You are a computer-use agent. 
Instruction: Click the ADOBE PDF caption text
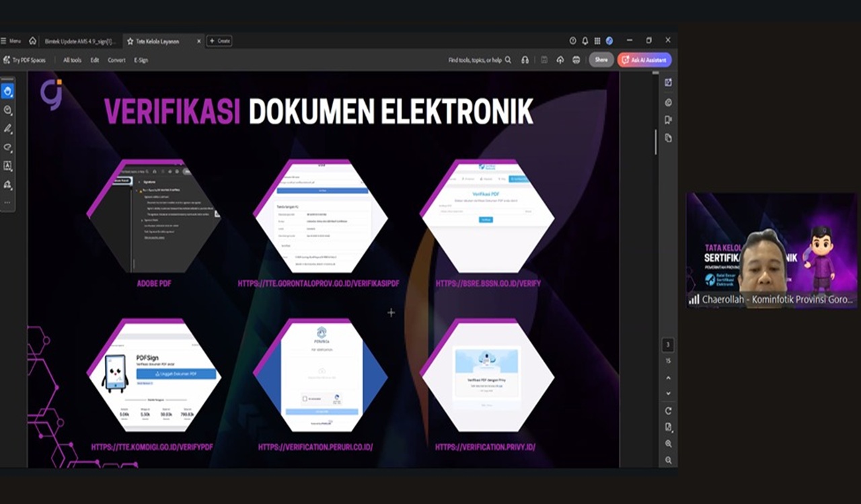pyautogui.click(x=154, y=284)
